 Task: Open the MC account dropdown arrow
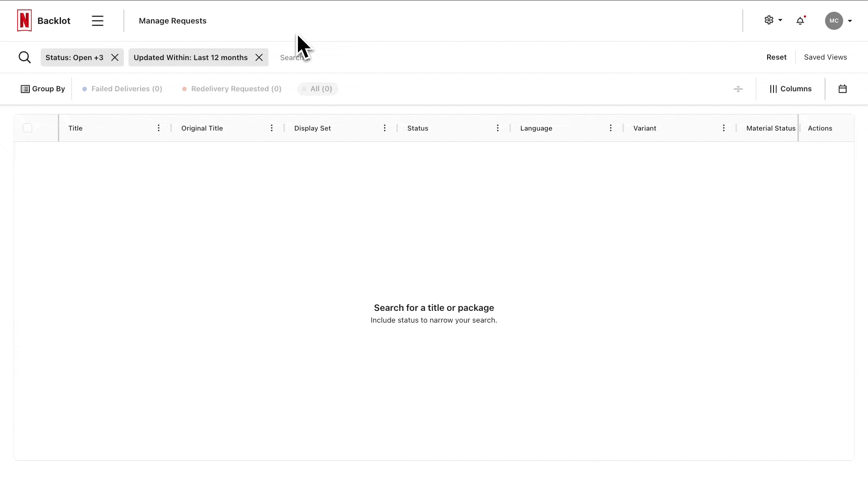click(850, 20)
